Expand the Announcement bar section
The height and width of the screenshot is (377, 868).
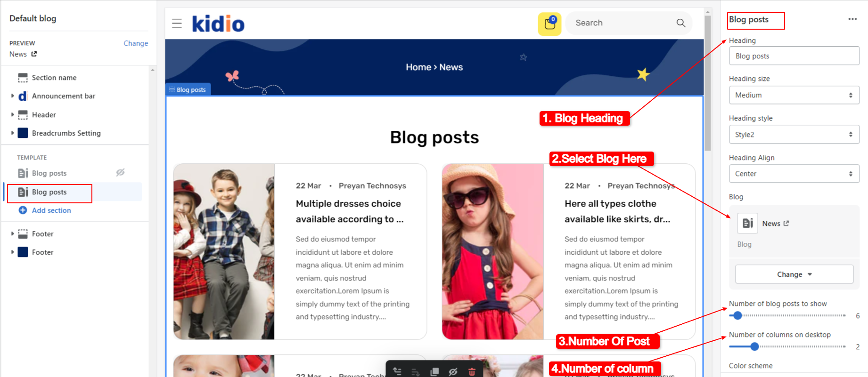(x=12, y=96)
